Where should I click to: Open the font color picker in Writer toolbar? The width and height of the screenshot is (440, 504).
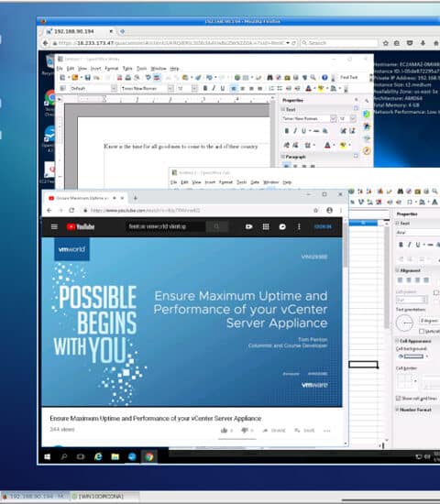310,88
